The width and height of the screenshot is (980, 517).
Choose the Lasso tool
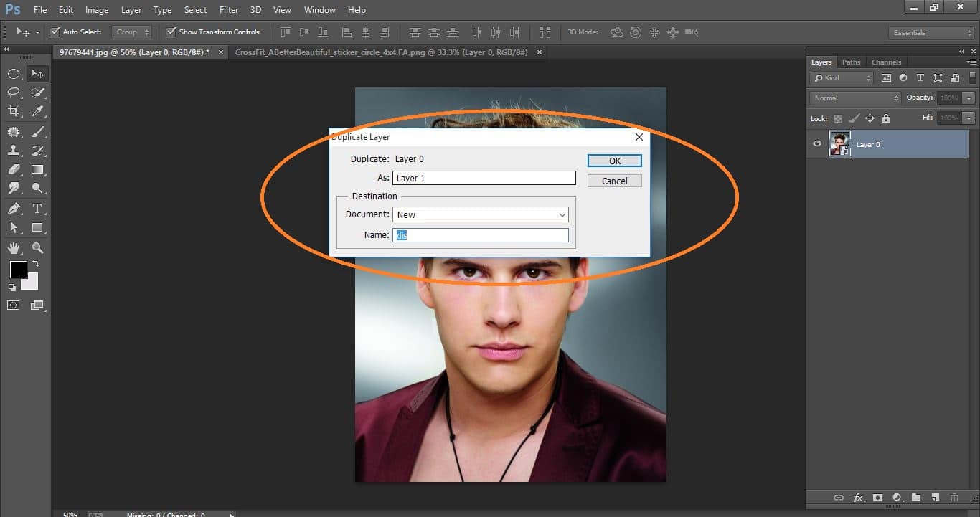14,92
